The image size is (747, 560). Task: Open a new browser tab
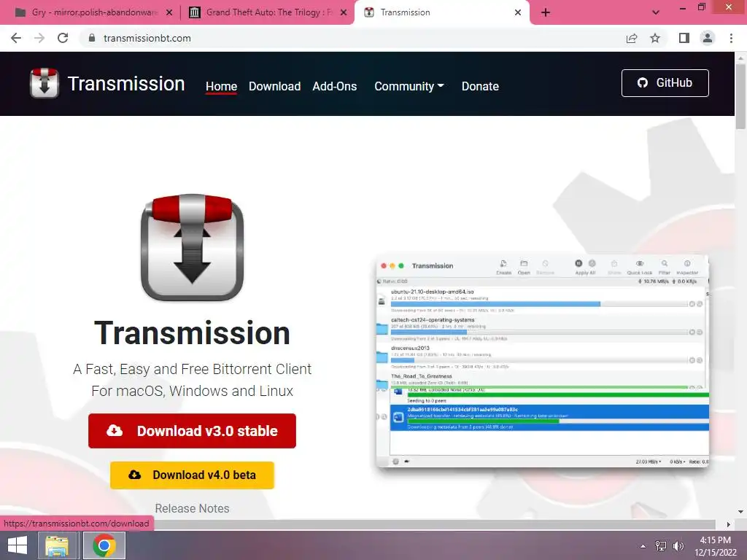click(546, 12)
